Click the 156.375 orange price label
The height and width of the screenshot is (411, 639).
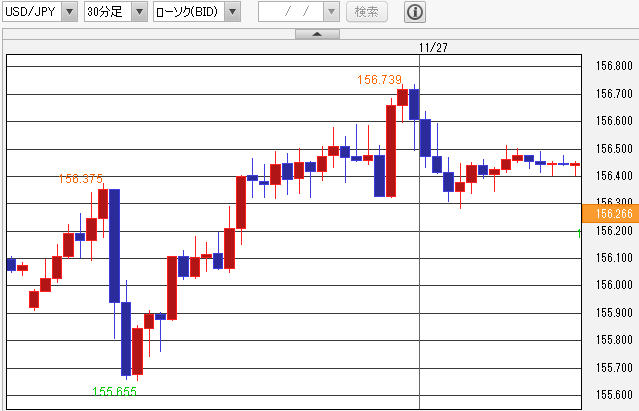(x=81, y=179)
